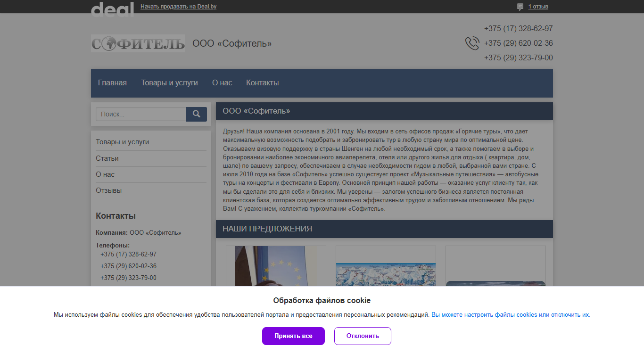Click sidebar phone +375 (17) 328-62-97
The image size is (644, 362).
point(128,254)
